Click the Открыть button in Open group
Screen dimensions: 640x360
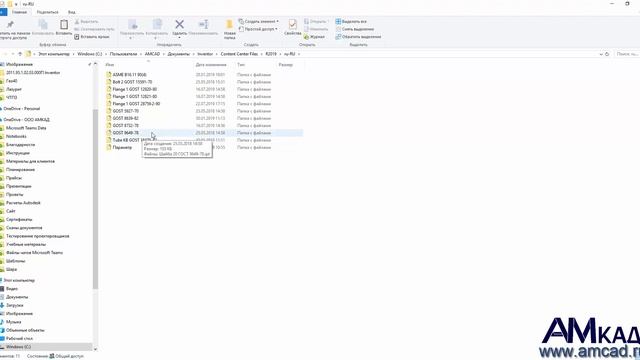click(315, 21)
